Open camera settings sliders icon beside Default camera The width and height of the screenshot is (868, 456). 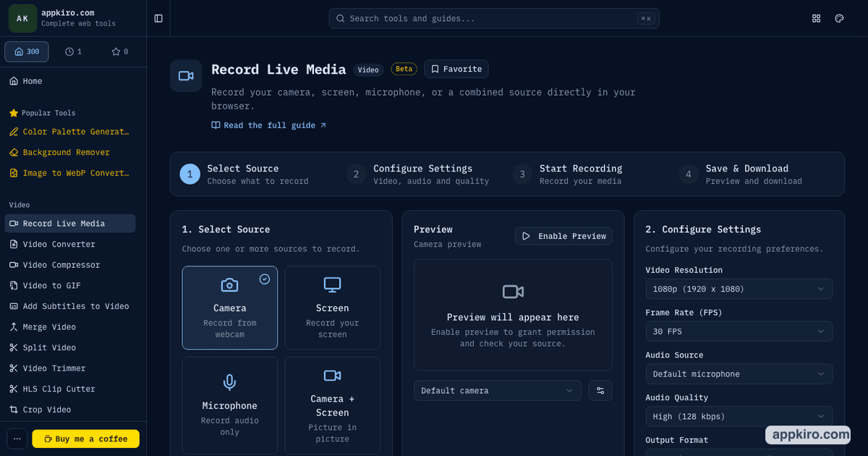[600, 390]
